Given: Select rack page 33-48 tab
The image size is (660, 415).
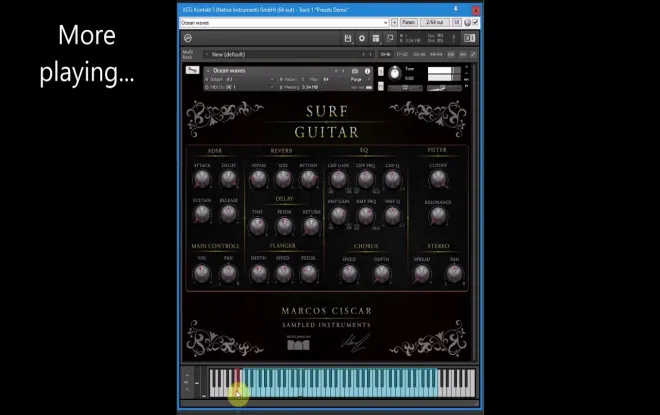Looking at the screenshot, I should 419,54.
